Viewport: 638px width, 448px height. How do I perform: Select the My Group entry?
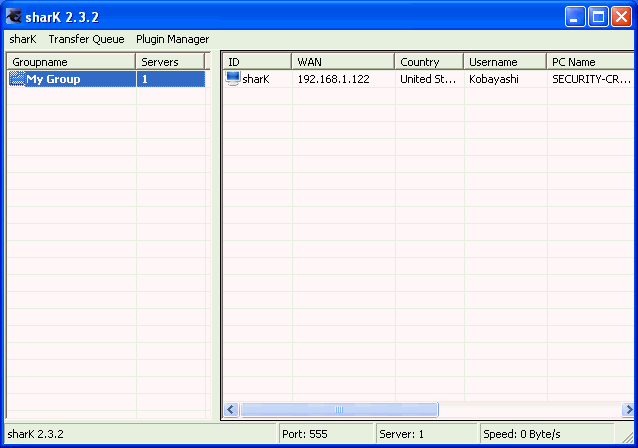(x=54, y=79)
